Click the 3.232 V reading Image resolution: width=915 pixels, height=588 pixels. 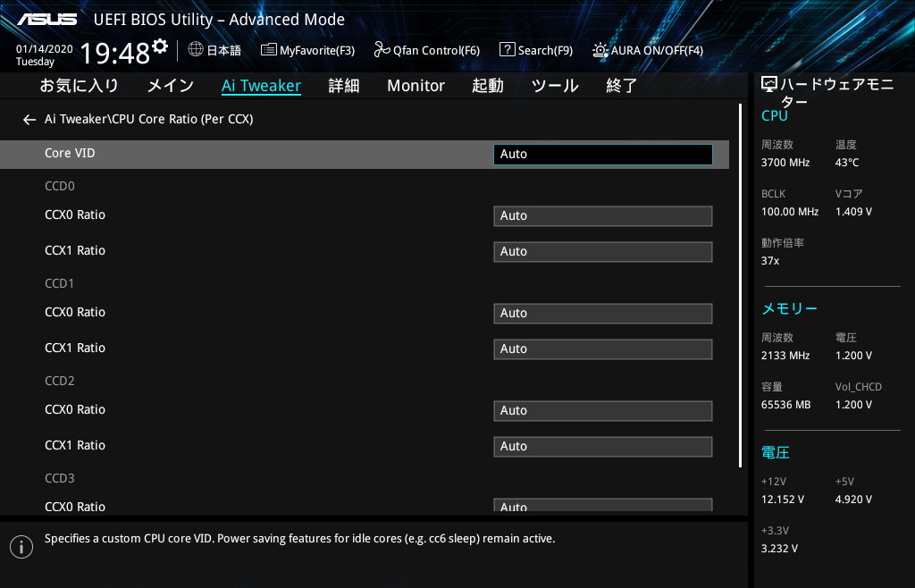pos(779,549)
